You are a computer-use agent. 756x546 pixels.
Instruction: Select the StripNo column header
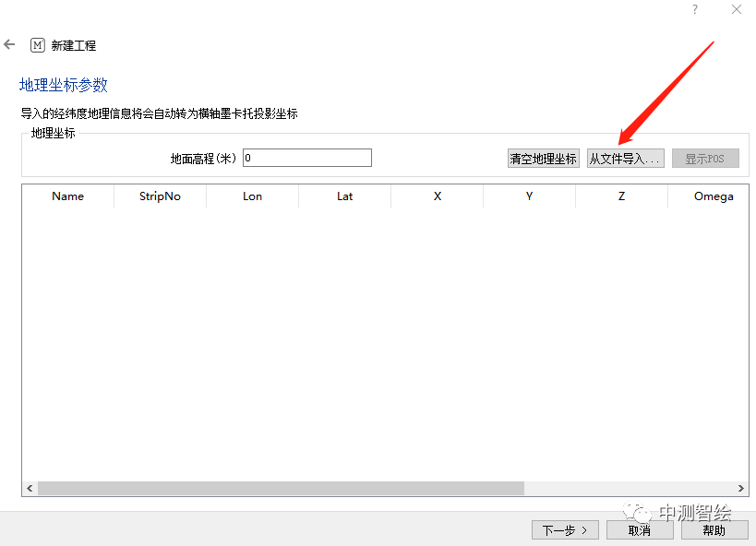click(160, 196)
